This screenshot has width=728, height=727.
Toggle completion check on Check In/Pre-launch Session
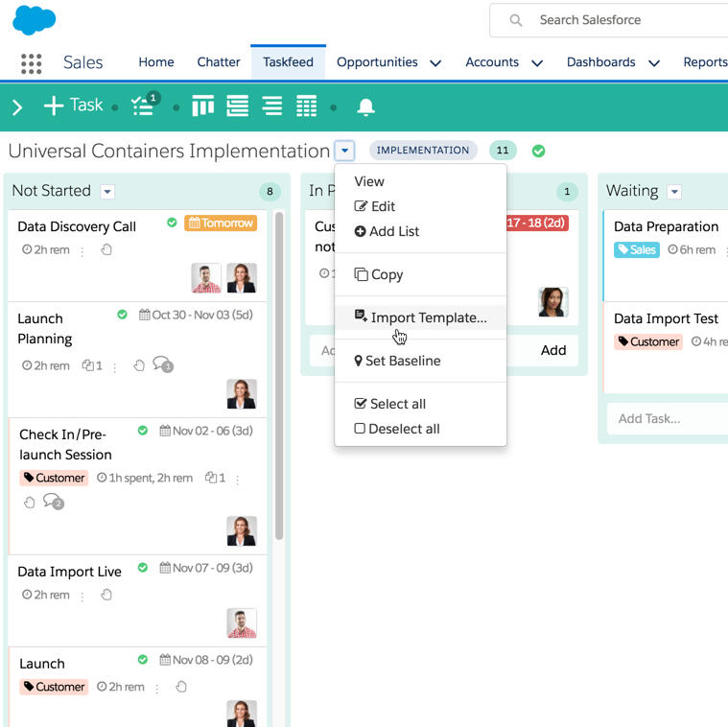(x=143, y=431)
